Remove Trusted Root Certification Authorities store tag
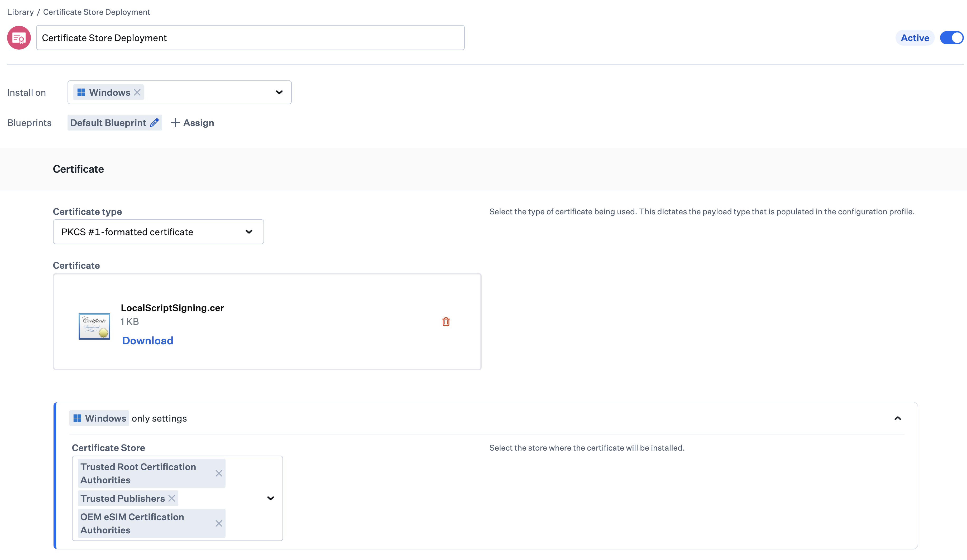 [219, 473]
